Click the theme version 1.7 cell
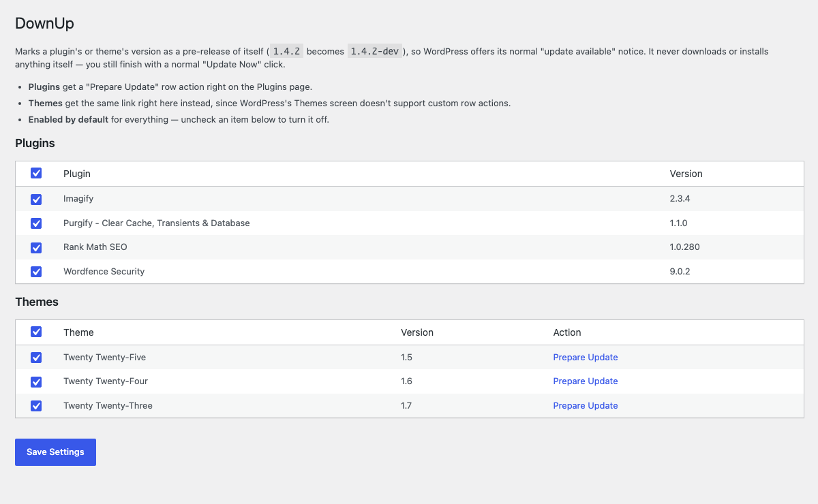Screen dimensions: 818x504 tap(406, 405)
